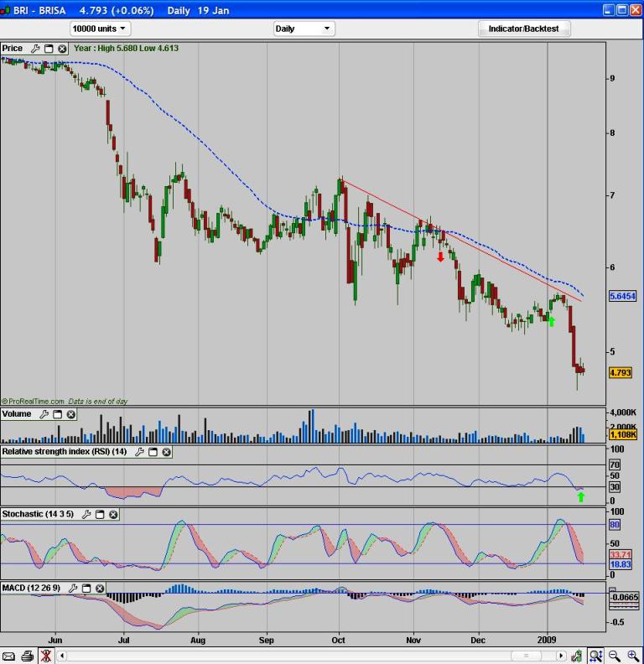Close the RSI indicator panel
Image resolution: width=644 pixels, height=664 pixels.
click(x=166, y=452)
